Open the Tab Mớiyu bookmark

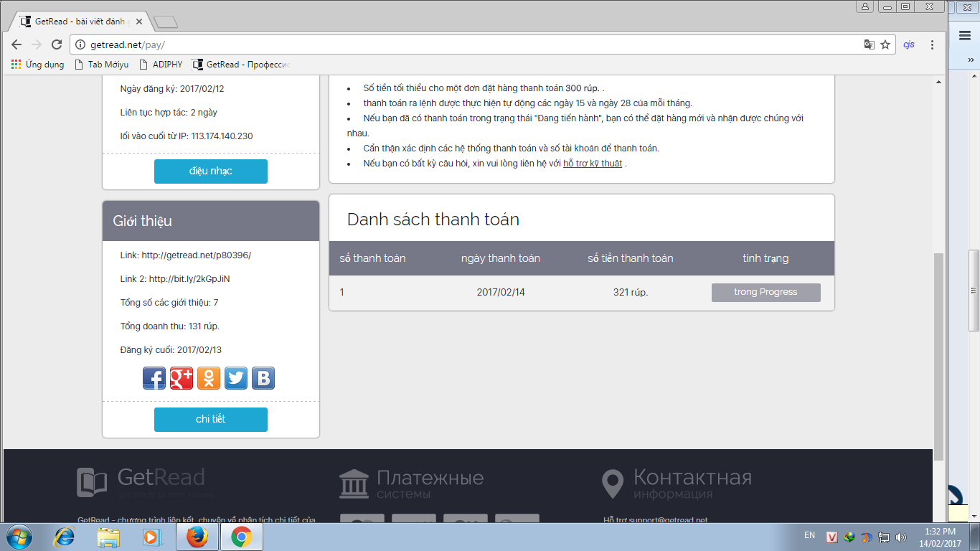tap(101, 65)
